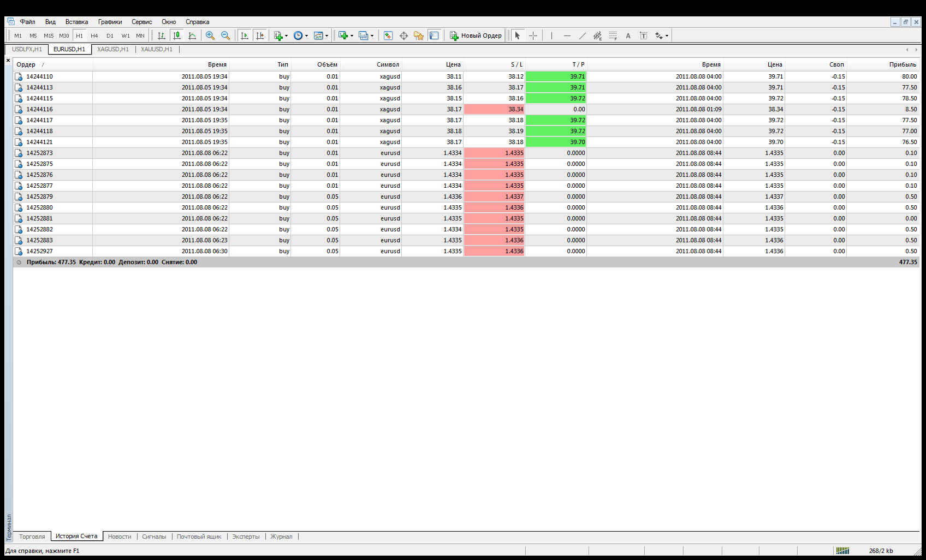Switch to M30 timeframe
The height and width of the screenshot is (560, 926).
coord(64,35)
